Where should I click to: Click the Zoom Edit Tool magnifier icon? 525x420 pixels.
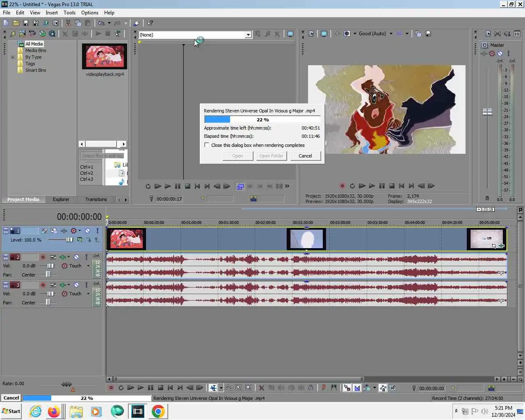pyautogui.click(x=249, y=388)
